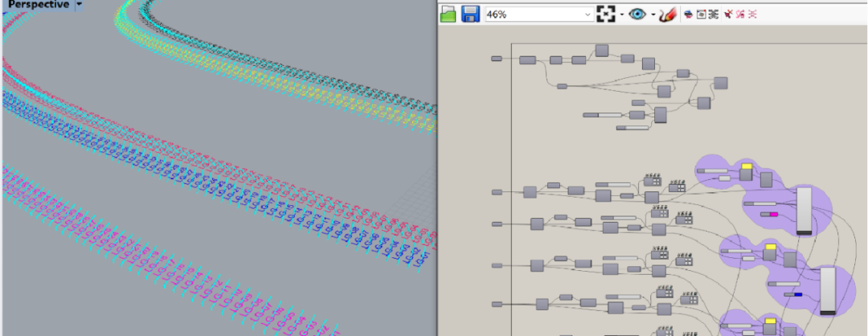Click the first red disable-solver icon
868x336 pixels.
[x=727, y=14]
